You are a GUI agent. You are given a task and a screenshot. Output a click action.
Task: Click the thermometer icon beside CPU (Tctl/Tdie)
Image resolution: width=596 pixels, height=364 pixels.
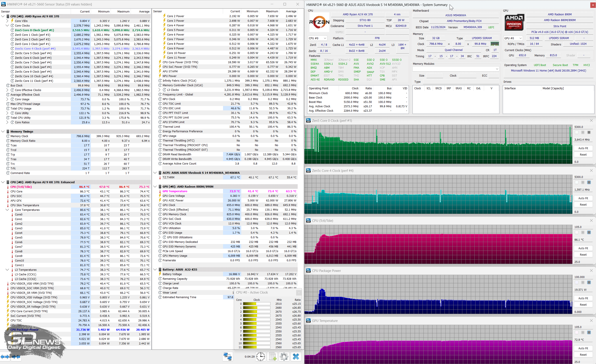coord(8,187)
